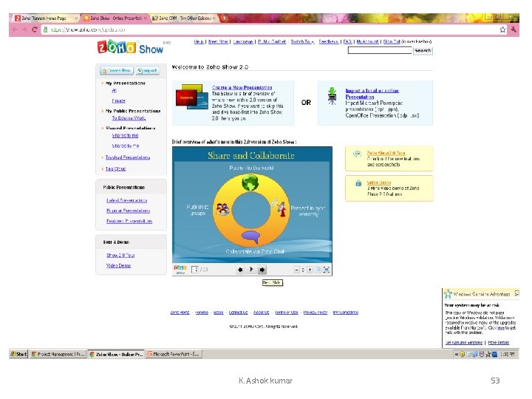Click the Windows Start button
This screenshot has width=532, height=399.
(x=18, y=354)
